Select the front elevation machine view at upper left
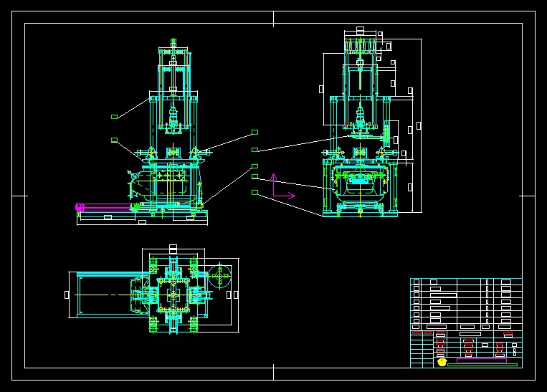The image size is (547, 392). pos(143,132)
